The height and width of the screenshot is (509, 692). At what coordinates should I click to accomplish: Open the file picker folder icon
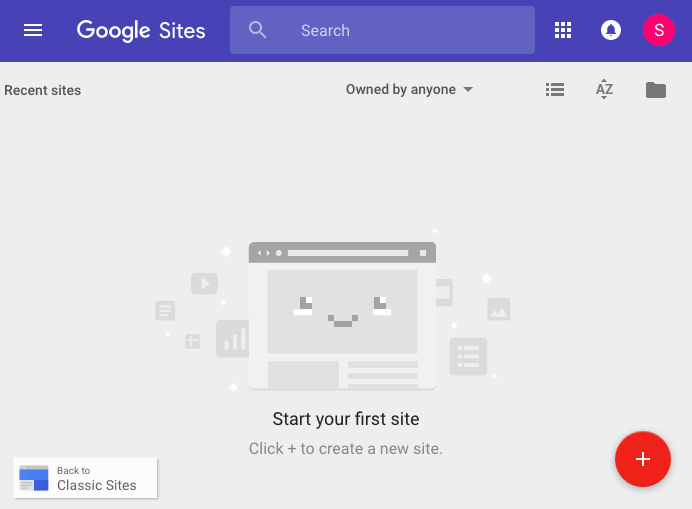point(655,90)
